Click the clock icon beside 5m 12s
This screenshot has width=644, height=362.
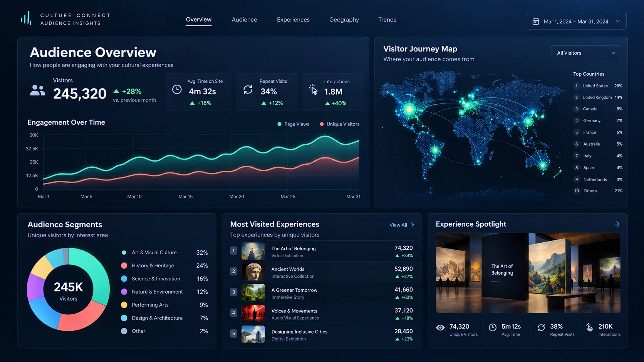(x=493, y=327)
